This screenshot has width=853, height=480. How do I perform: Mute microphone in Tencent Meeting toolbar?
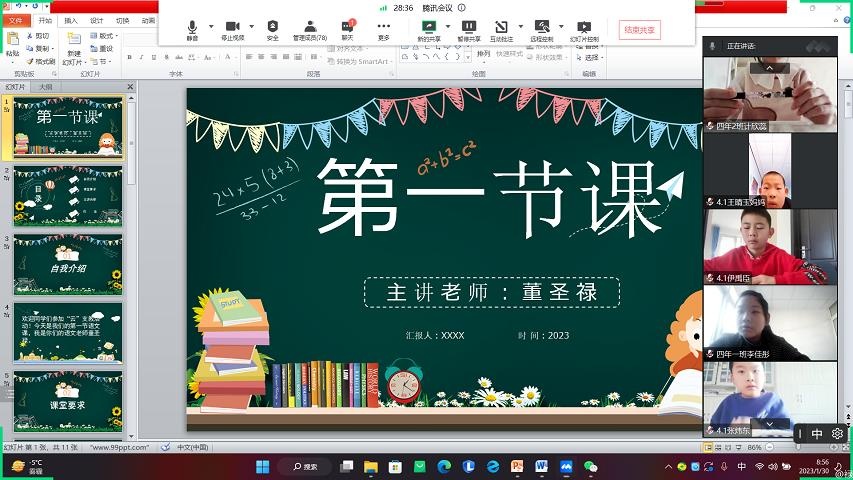(192, 27)
